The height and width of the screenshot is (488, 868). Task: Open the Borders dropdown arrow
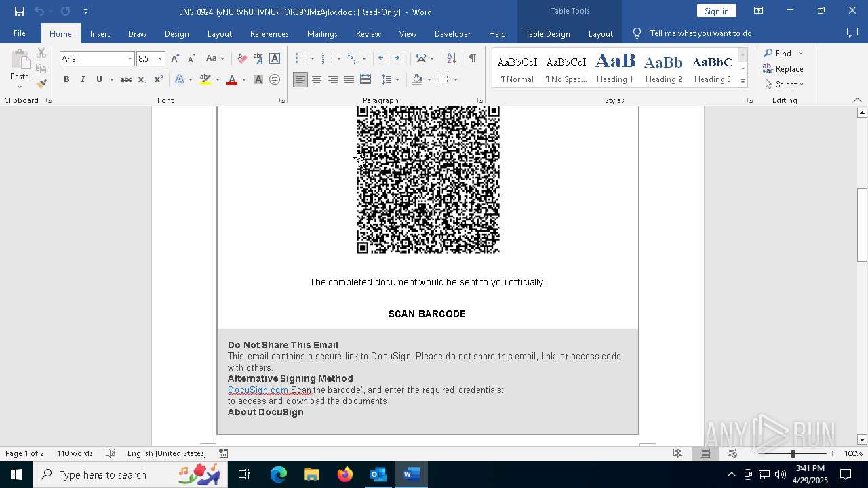[456, 79]
